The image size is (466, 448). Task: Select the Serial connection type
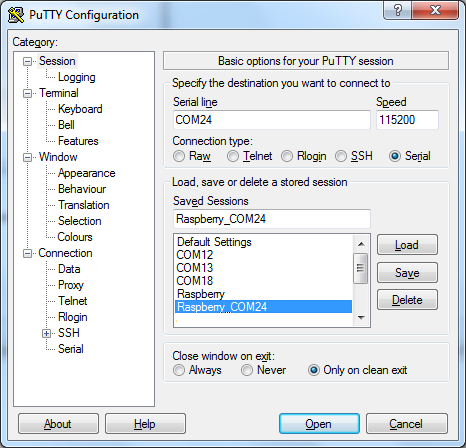395,156
